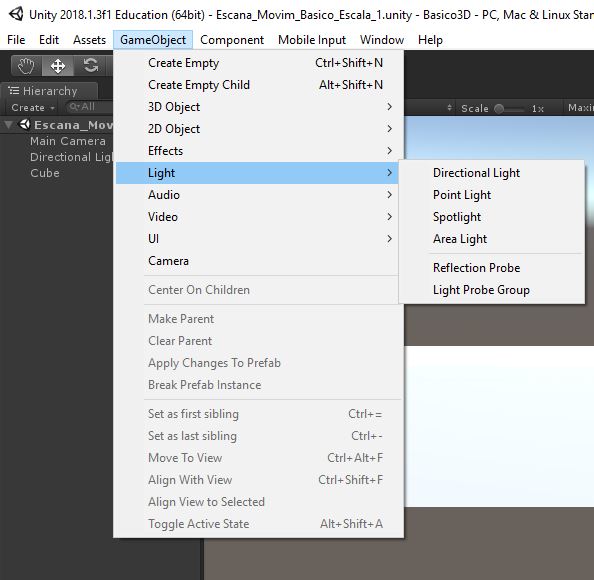Open the Mobile Input menu
Image resolution: width=594 pixels, height=580 pixels.
(312, 40)
